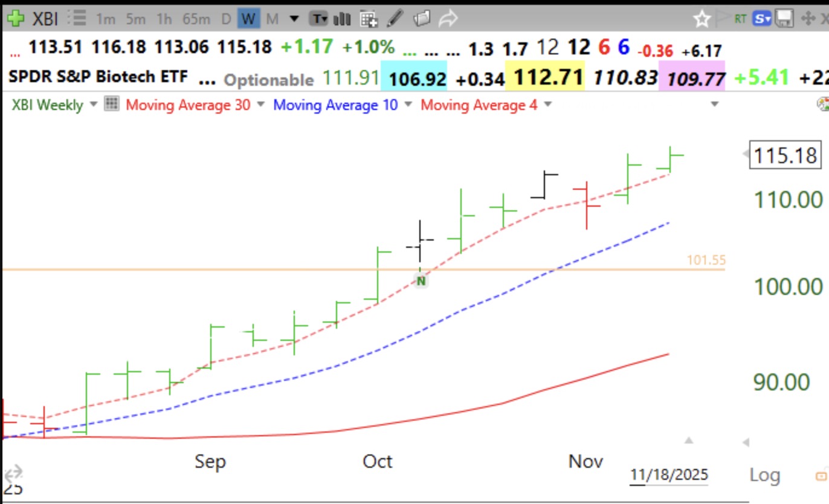Open the blue S chart style dropdown
The image size is (829, 504).
(x=763, y=18)
